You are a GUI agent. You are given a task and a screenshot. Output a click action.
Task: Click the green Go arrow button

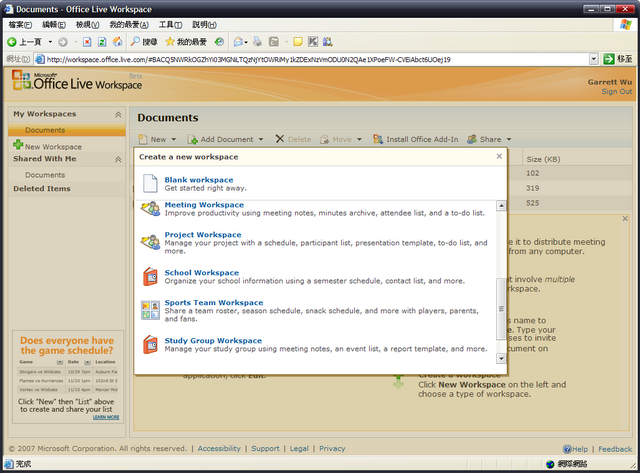pyautogui.click(x=609, y=59)
